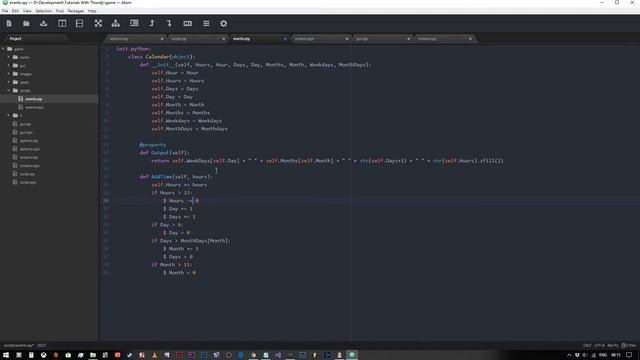
Task: Collapse the scripts folder arrow
Action: point(9,91)
